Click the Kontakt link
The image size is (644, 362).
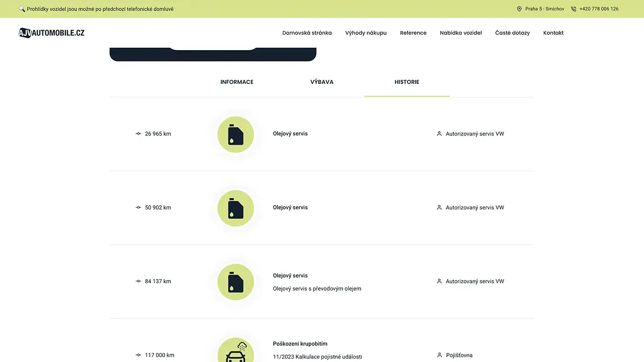[553, 33]
